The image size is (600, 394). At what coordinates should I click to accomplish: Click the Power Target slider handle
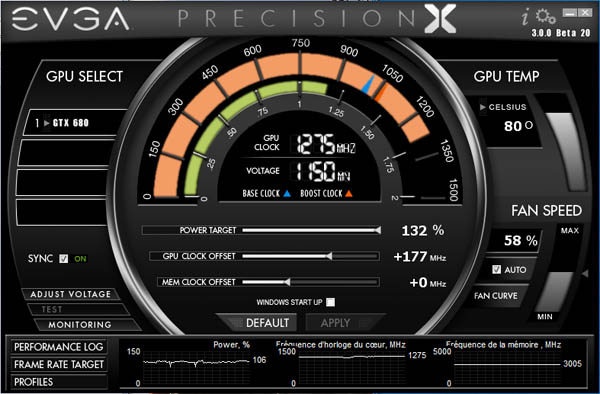tap(377, 230)
